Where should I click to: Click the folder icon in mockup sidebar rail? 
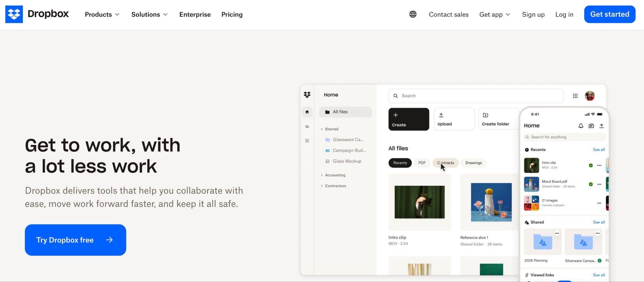307,126
